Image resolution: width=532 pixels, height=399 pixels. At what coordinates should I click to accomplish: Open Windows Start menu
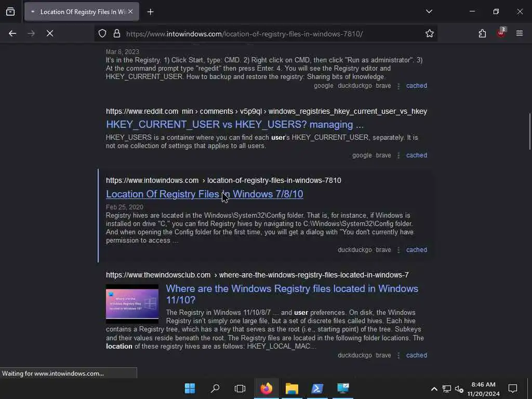coord(190,388)
